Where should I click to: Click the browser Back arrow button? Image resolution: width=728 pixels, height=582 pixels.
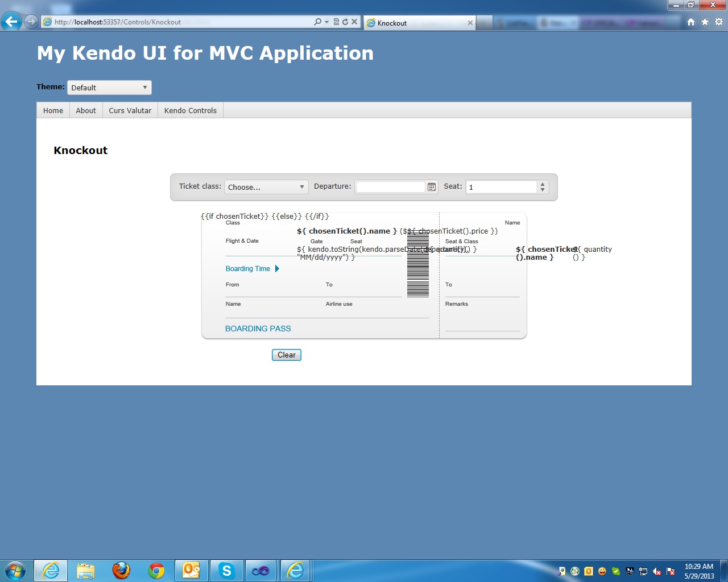tap(11, 22)
